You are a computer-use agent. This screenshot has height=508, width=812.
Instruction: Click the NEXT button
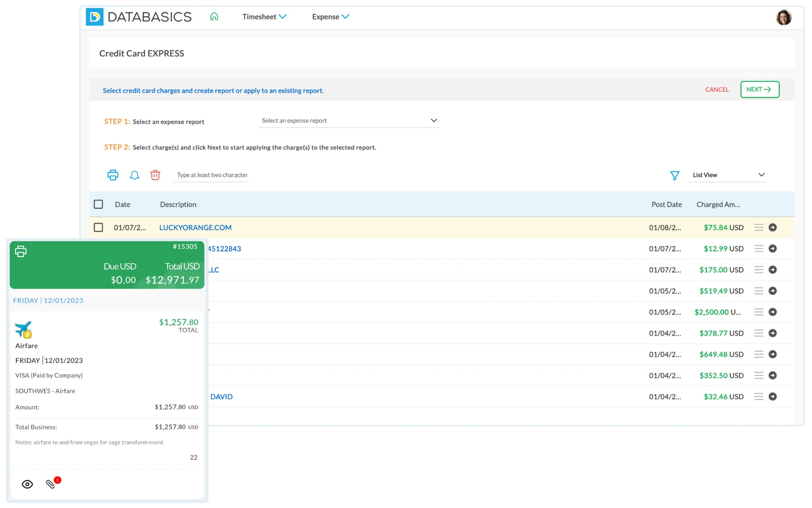click(759, 89)
